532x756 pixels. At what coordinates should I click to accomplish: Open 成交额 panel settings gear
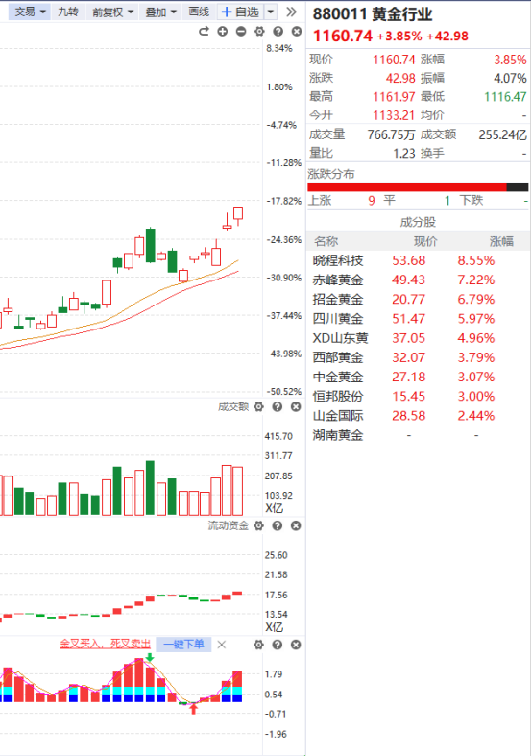pyautogui.click(x=258, y=407)
